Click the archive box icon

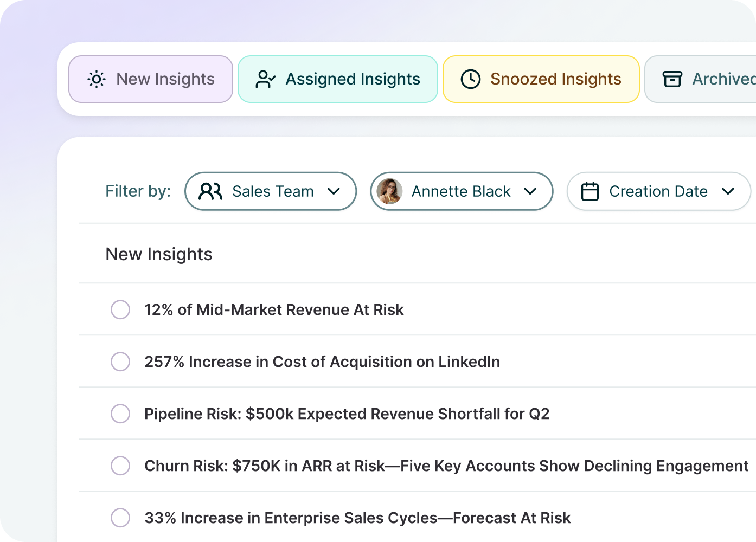(672, 79)
